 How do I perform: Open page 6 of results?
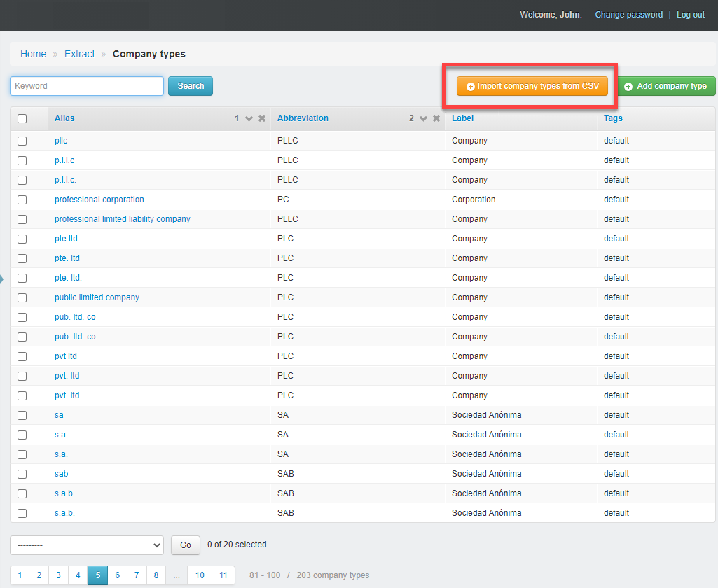pyautogui.click(x=117, y=575)
